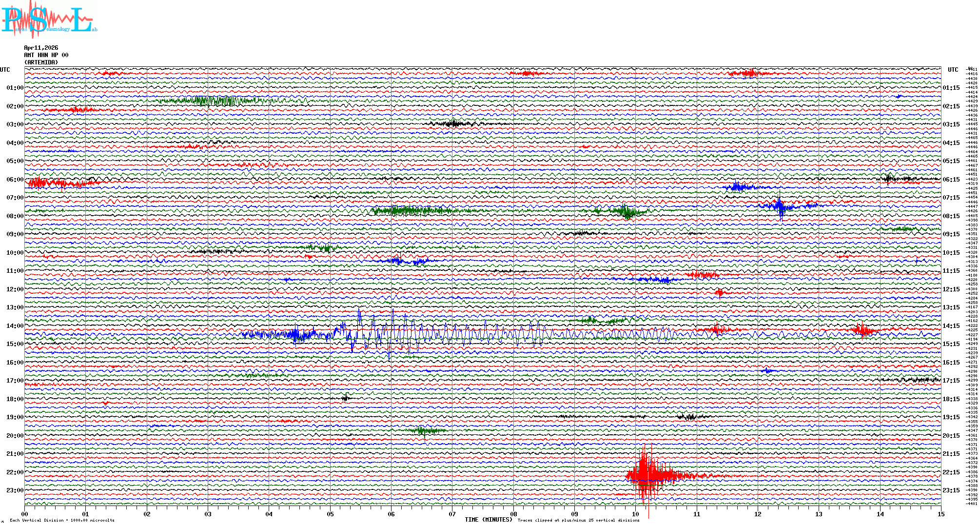Click the 18:00 hour label on left axis
Image resolution: width=980 pixels, height=527 pixels.
(x=15, y=399)
